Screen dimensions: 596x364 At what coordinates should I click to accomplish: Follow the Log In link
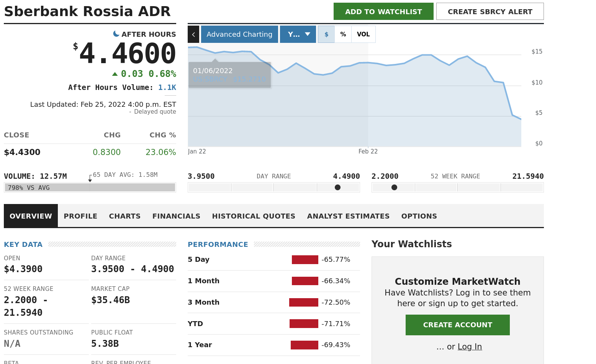[x=470, y=347]
